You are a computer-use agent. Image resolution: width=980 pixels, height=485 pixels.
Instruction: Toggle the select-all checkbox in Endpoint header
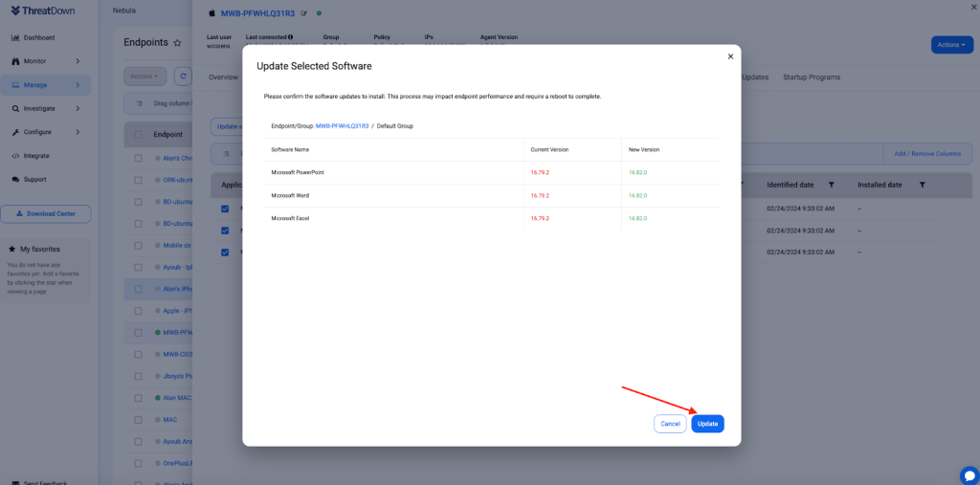tap(139, 135)
